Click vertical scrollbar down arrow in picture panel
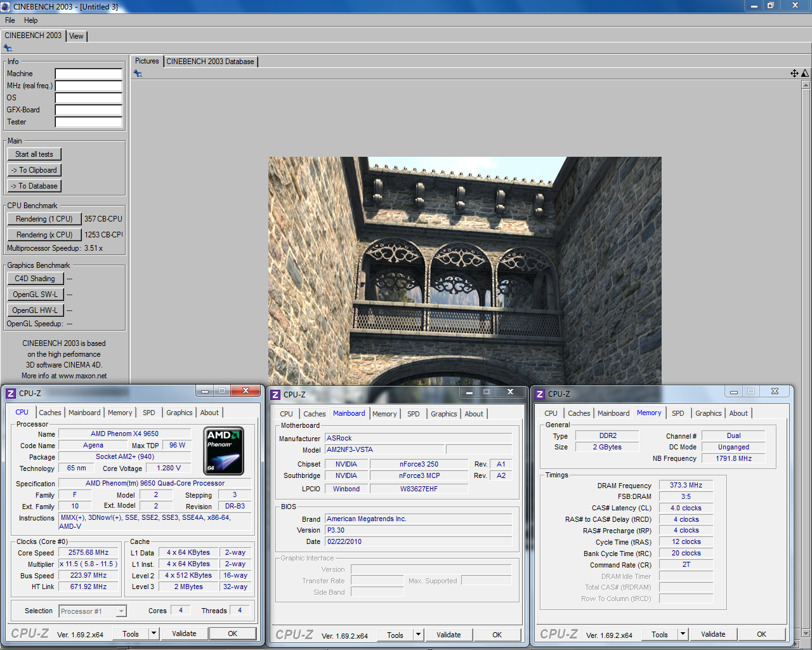The height and width of the screenshot is (650, 812). click(x=806, y=633)
